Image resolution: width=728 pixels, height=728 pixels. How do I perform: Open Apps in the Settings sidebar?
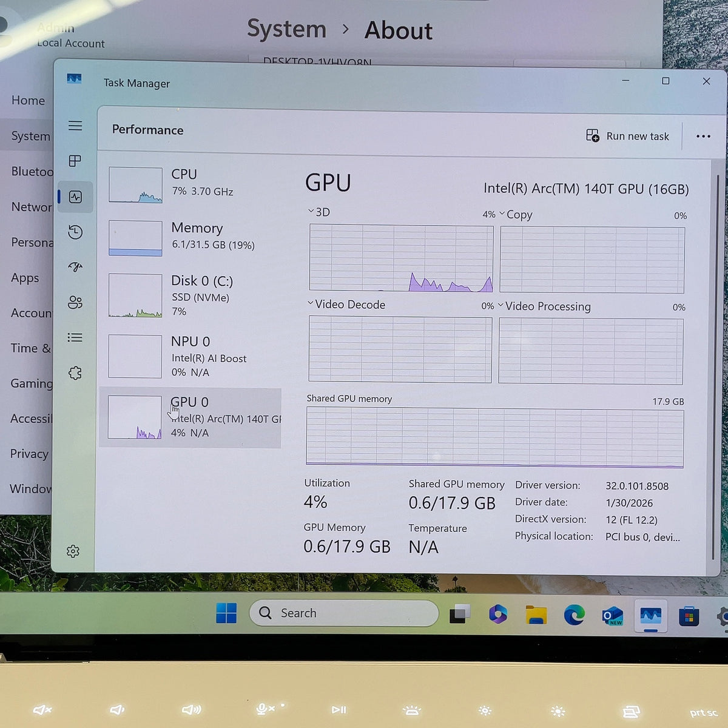25,278
